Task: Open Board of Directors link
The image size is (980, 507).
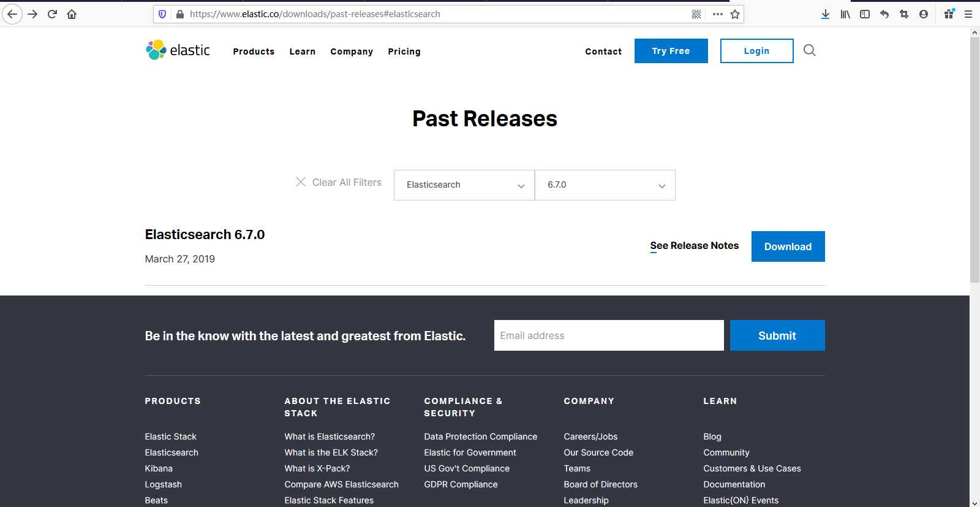Action: pos(601,484)
